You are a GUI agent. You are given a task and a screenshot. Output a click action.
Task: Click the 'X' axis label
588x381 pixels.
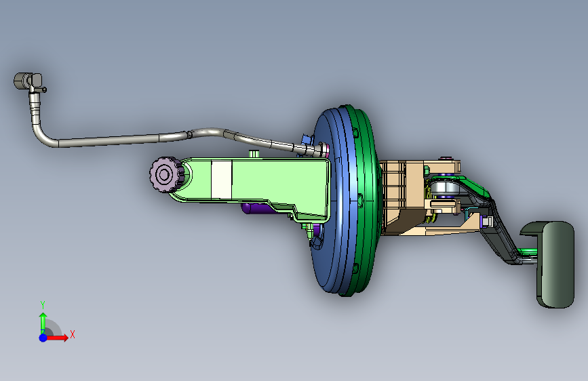click(73, 334)
